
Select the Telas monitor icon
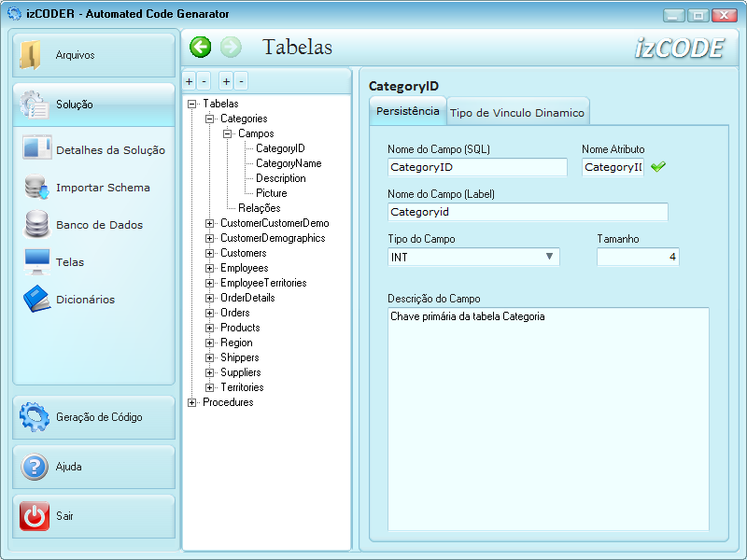(x=37, y=262)
